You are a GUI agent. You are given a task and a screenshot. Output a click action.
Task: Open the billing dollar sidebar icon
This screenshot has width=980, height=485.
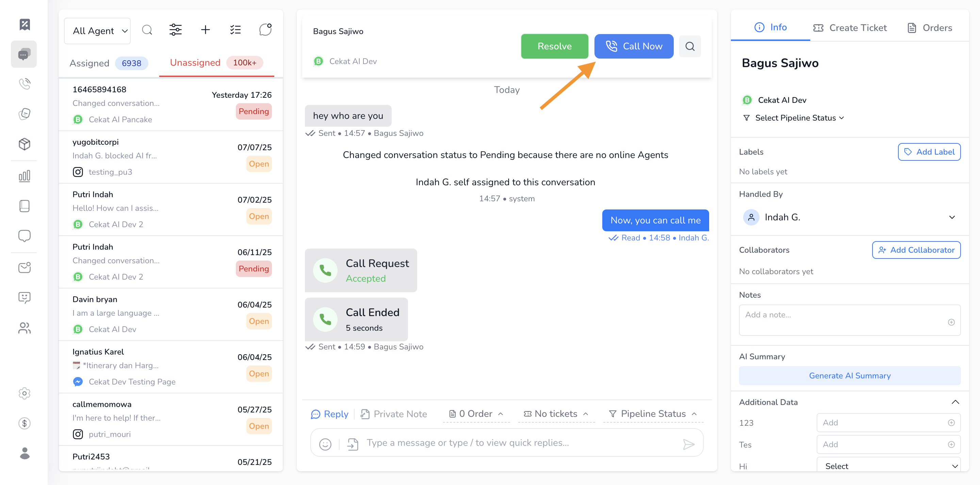pos(24,423)
